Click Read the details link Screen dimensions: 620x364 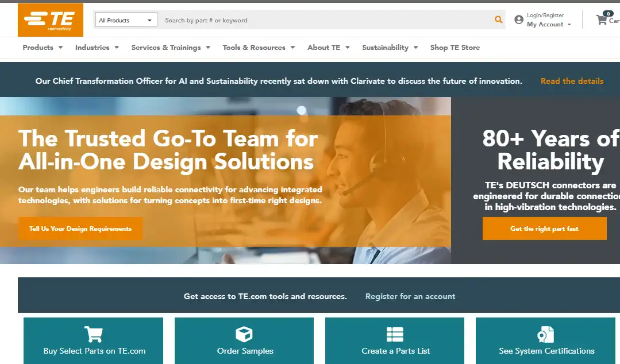(572, 81)
